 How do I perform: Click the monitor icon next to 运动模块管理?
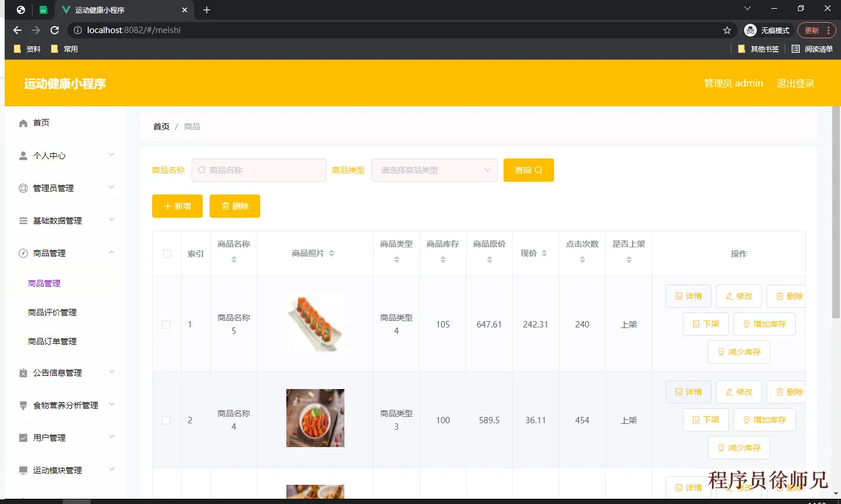[23, 470]
